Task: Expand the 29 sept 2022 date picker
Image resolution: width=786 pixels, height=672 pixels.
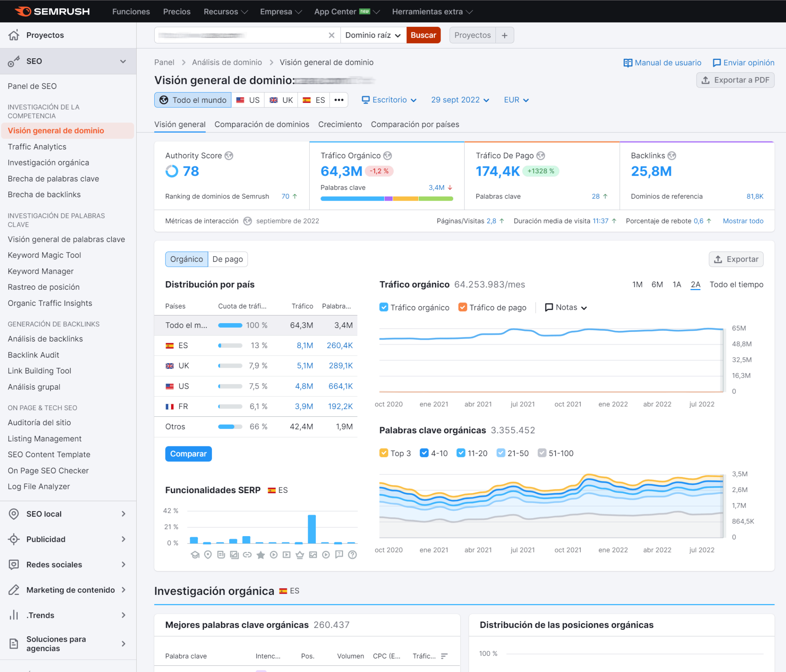Action: [x=460, y=100]
